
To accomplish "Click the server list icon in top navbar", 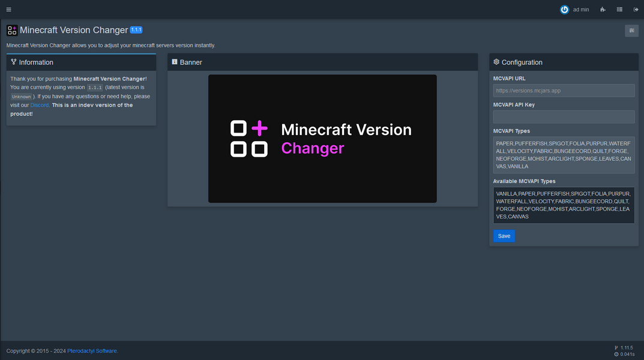I will coord(619,9).
